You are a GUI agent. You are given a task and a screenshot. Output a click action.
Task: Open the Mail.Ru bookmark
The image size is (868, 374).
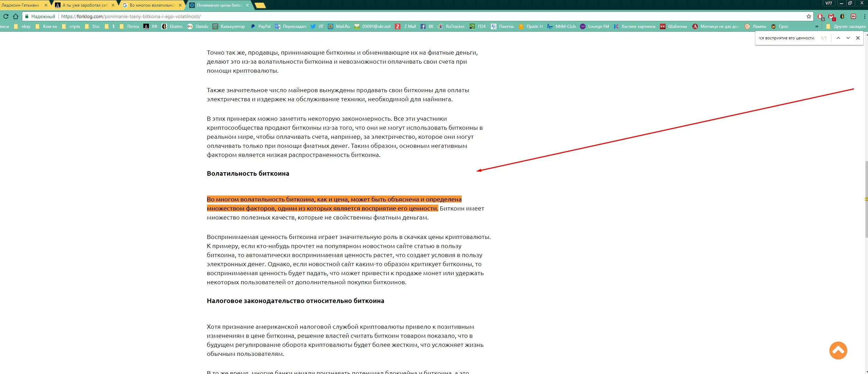tap(339, 26)
